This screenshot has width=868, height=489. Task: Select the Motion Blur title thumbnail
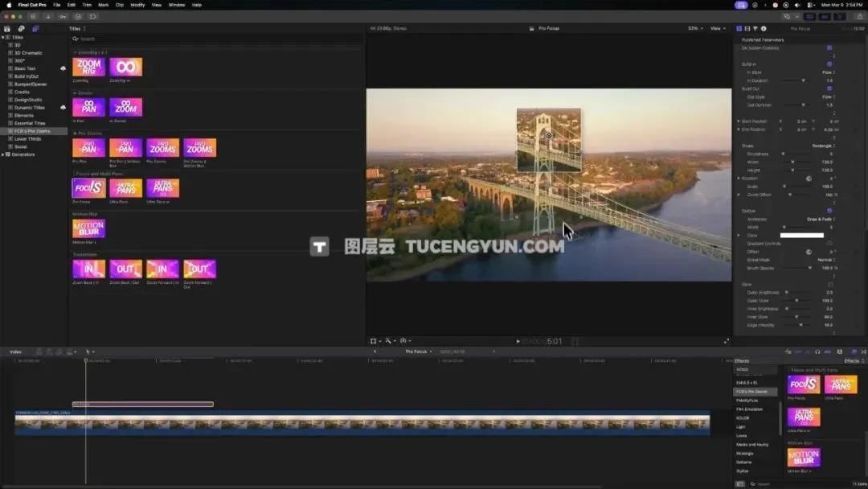88,228
